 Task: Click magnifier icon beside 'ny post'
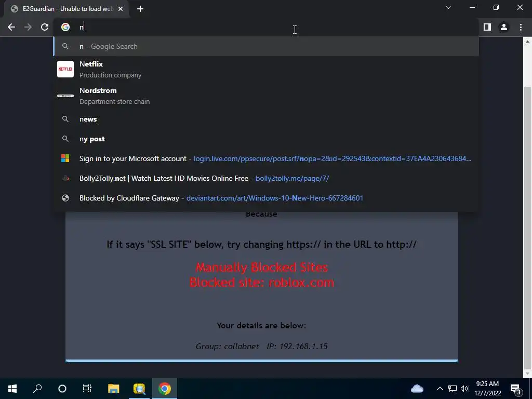pos(65,139)
